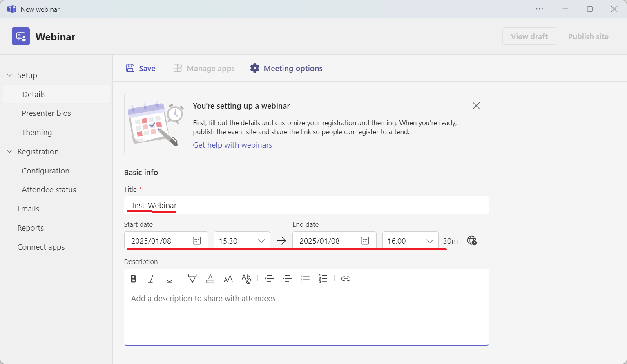Maximize the New webinar window

(590, 9)
